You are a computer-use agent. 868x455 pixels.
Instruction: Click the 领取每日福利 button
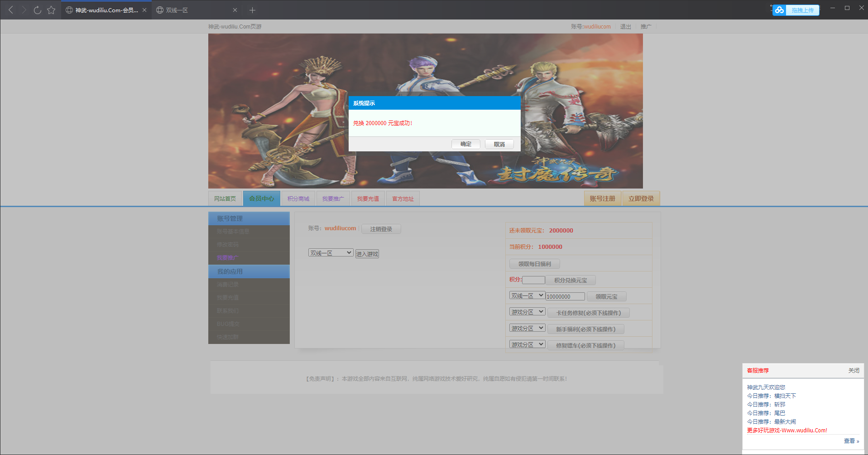(x=535, y=264)
